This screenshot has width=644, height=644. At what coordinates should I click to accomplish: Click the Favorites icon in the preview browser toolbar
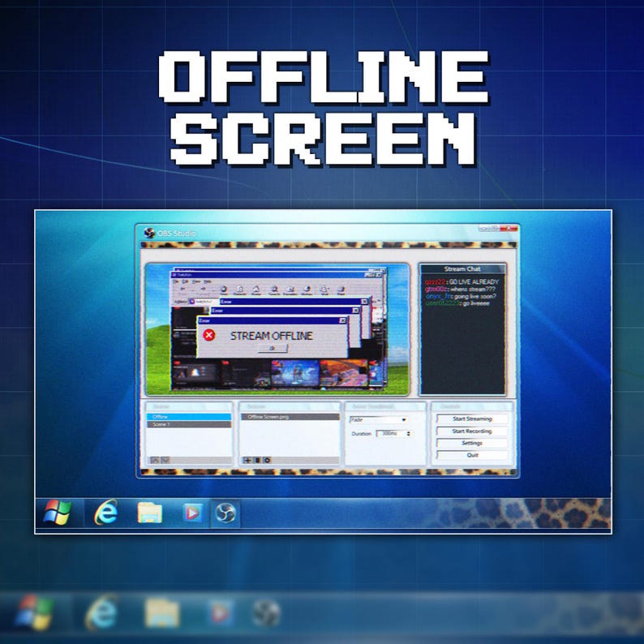click(x=290, y=290)
